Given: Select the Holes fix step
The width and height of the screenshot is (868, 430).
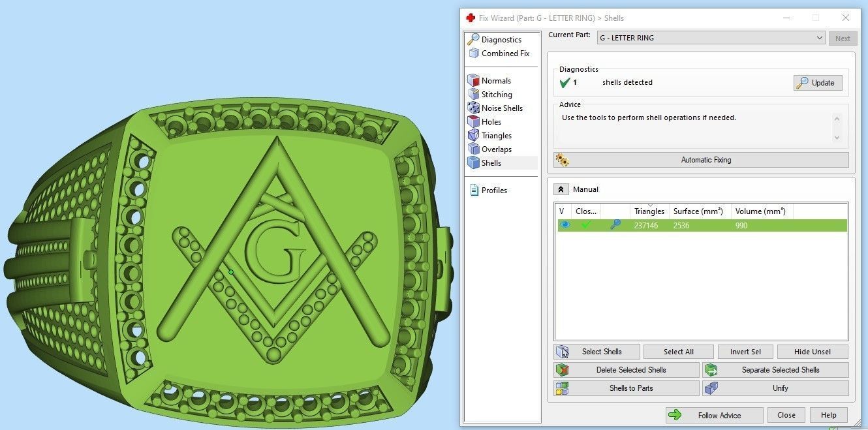Looking at the screenshot, I should [485, 122].
